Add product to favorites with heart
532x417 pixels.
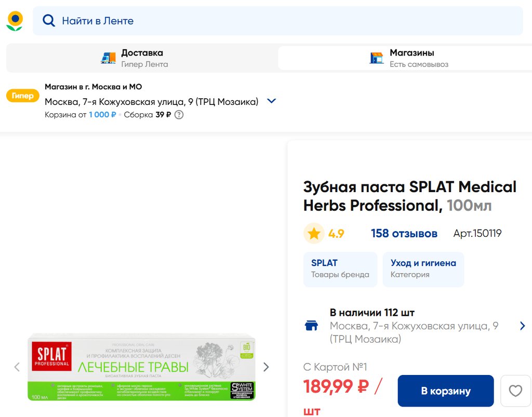click(x=515, y=391)
